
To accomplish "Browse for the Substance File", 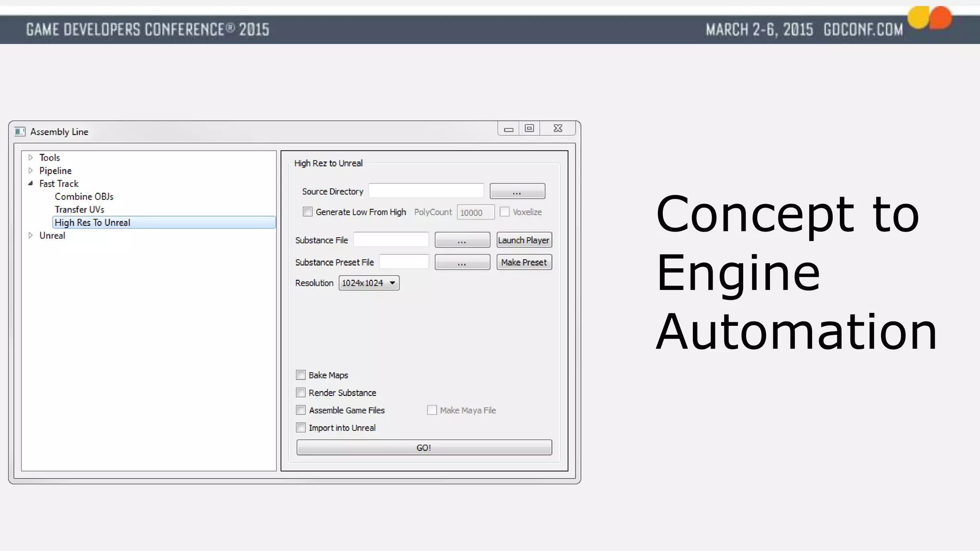I will pos(462,240).
